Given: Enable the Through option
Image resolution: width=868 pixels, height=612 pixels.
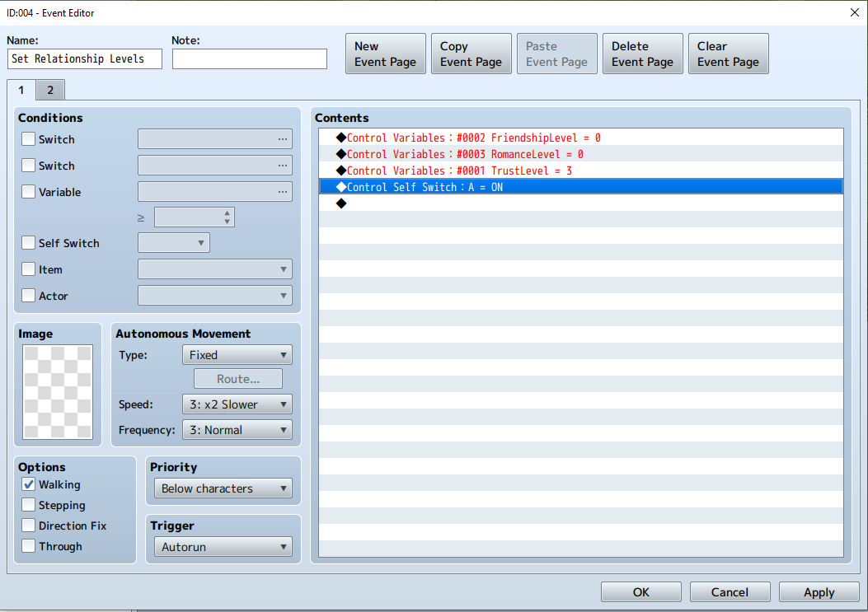Looking at the screenshot, I should click(x=28, y=546).
